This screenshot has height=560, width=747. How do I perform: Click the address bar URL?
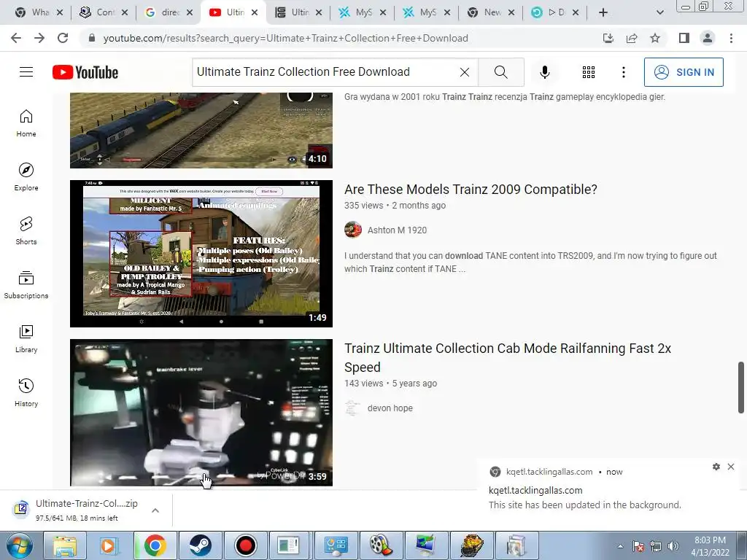(286, 38)
